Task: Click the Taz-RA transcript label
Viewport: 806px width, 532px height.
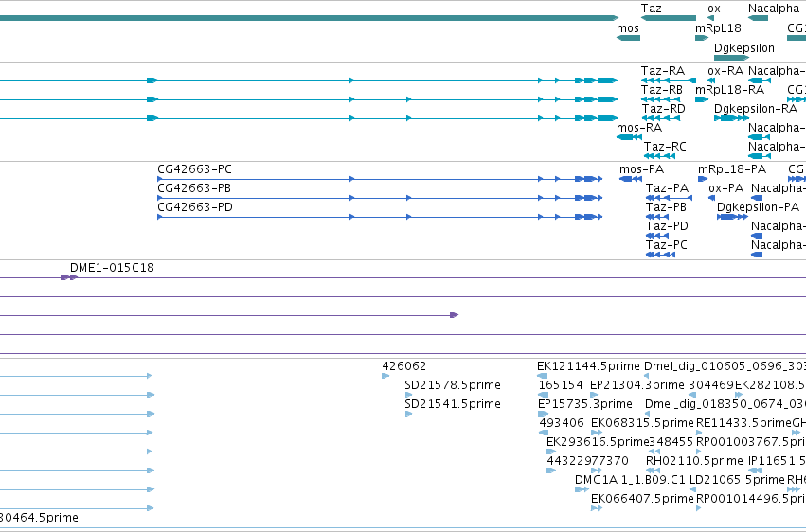Action: coord(663,70)
